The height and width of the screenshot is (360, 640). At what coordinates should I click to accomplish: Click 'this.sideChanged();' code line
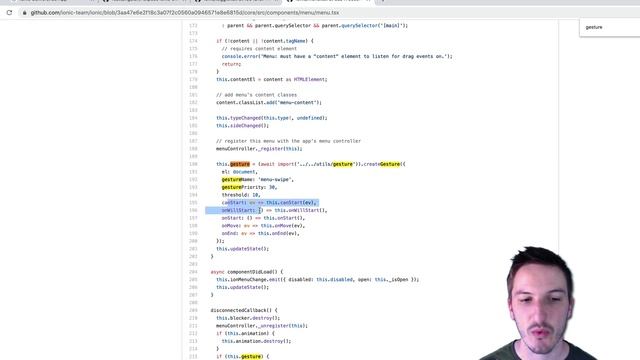(x=242, y=126)
